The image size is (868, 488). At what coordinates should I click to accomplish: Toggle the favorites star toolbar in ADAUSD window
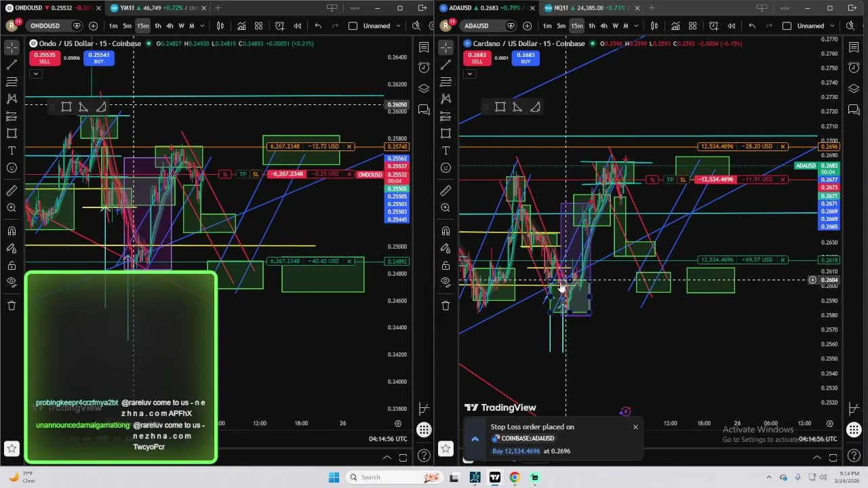coord(446,448)
